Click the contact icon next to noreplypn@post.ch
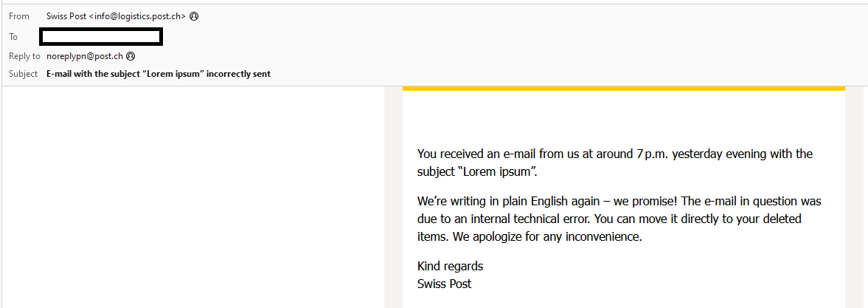Screen dimensions: 868x308 tap(131, 56)
